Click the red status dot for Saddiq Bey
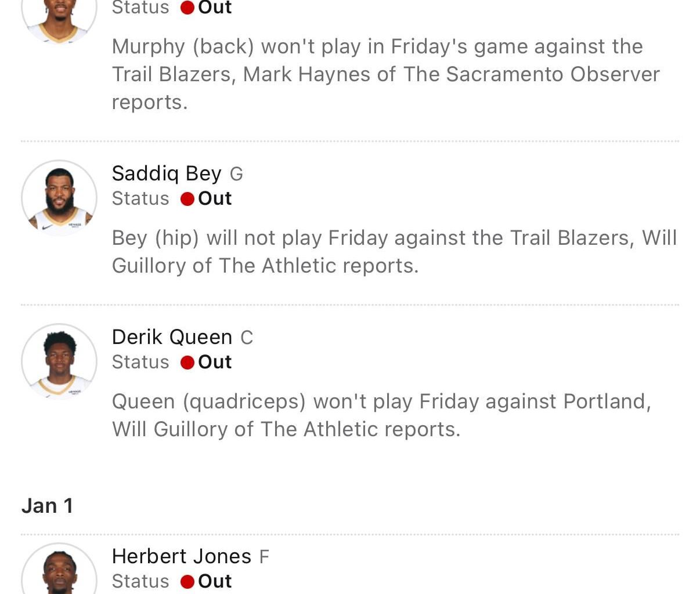 (x=187, y=199)
